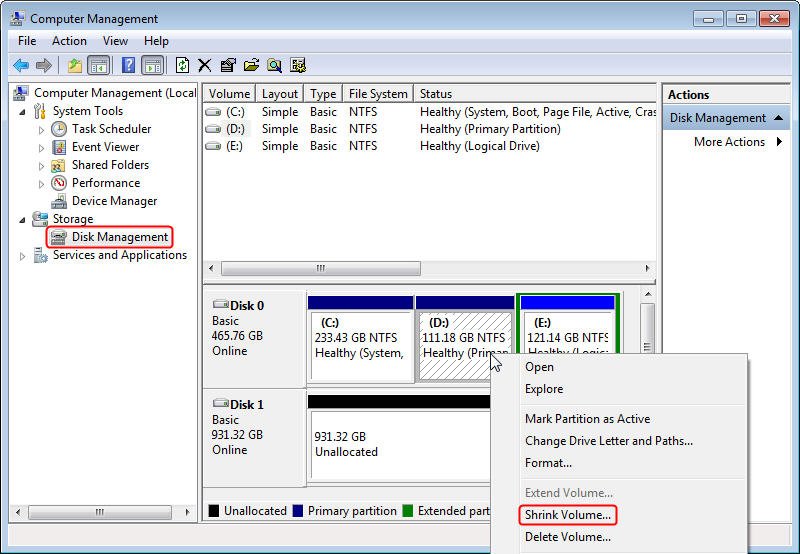Sort by the Volume column header
The width and height of the screenshot is (800, 554).
click(x=229, y=94)
